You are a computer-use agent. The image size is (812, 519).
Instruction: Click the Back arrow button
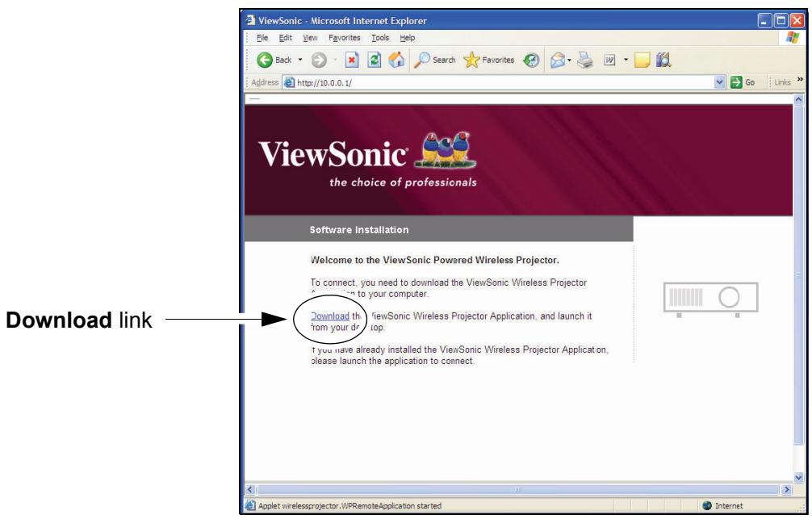274,60
